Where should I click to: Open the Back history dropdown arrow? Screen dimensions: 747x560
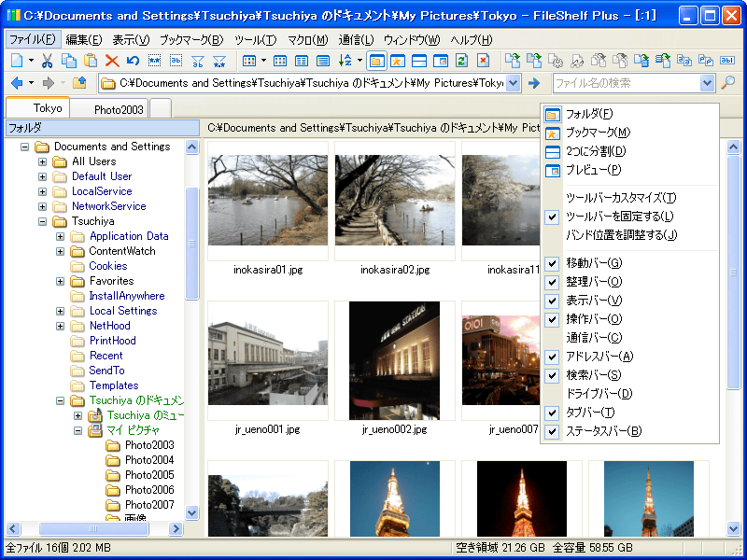click(31, 83)
